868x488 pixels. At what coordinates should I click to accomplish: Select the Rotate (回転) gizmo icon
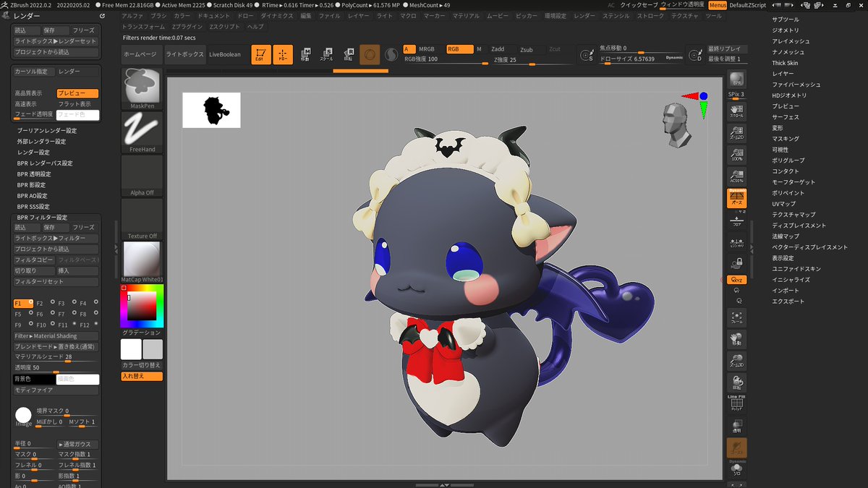click(x=348, y=55)
